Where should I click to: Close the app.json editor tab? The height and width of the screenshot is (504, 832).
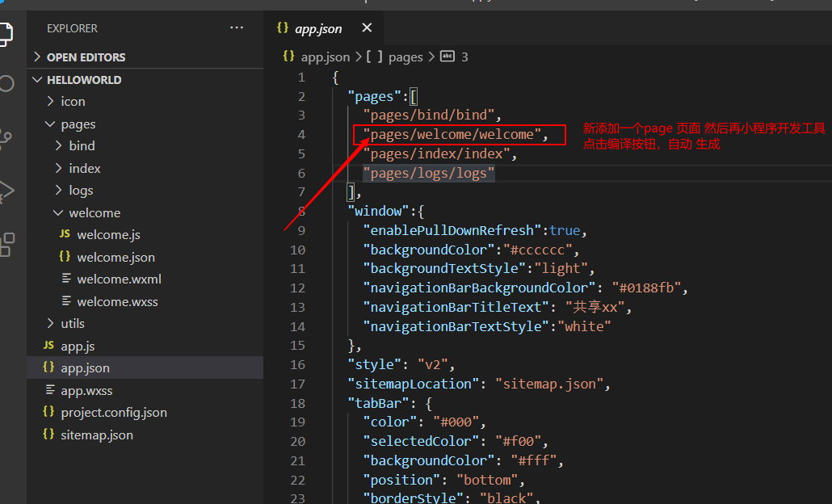click(367, 27)
